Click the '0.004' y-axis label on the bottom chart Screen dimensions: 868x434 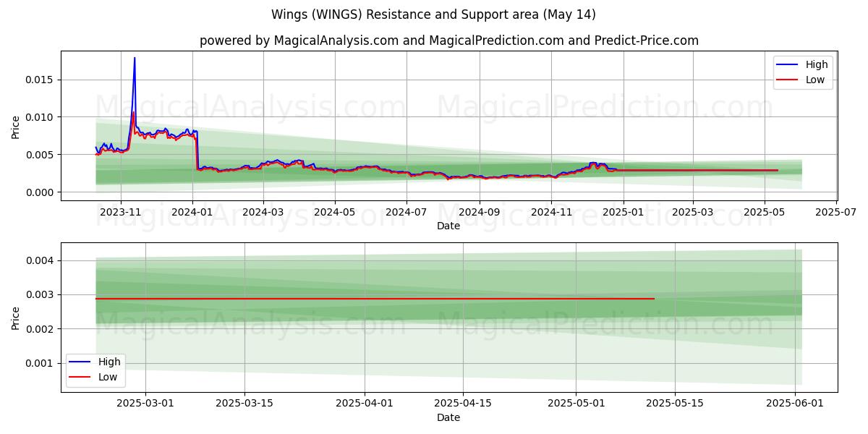click(41, 260)
